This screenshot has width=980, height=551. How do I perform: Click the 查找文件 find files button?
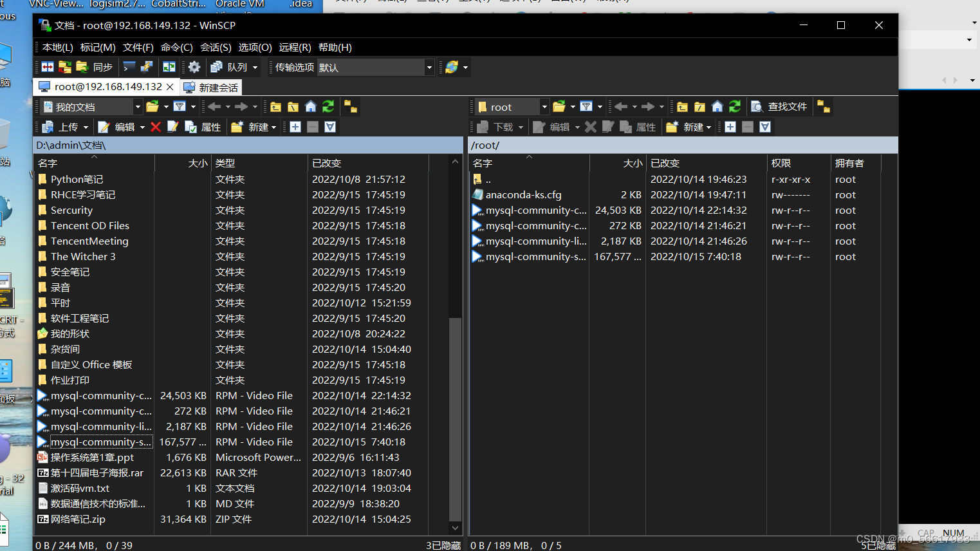[x=779, y=107]
